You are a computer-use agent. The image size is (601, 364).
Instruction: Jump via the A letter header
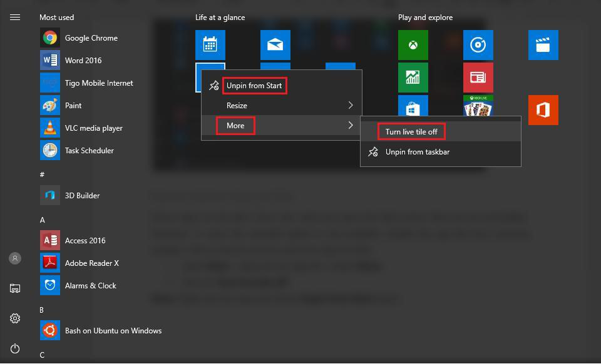click(x=42, y=220)
